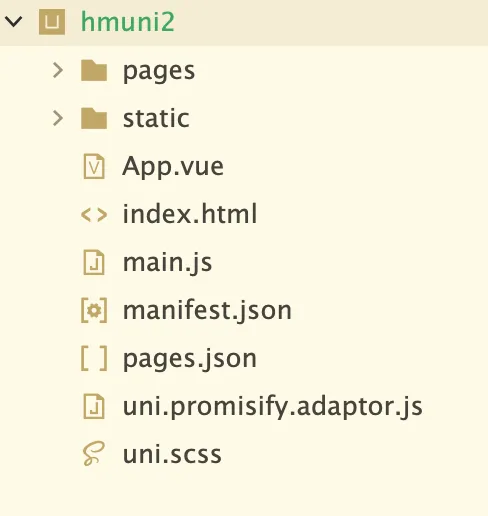488x516 pixels.
Task: Collapse the hmuni2 project tree
Action: point(14,22)
